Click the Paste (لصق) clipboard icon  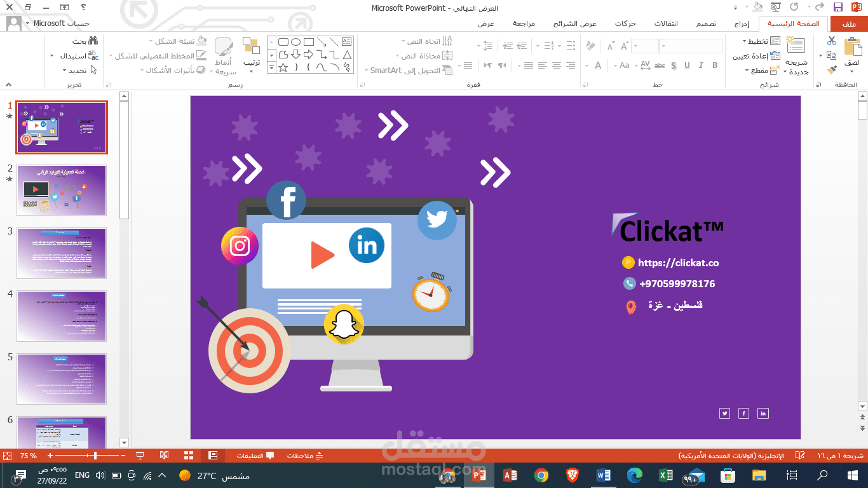pyautogui.click(x=851, y=48)
